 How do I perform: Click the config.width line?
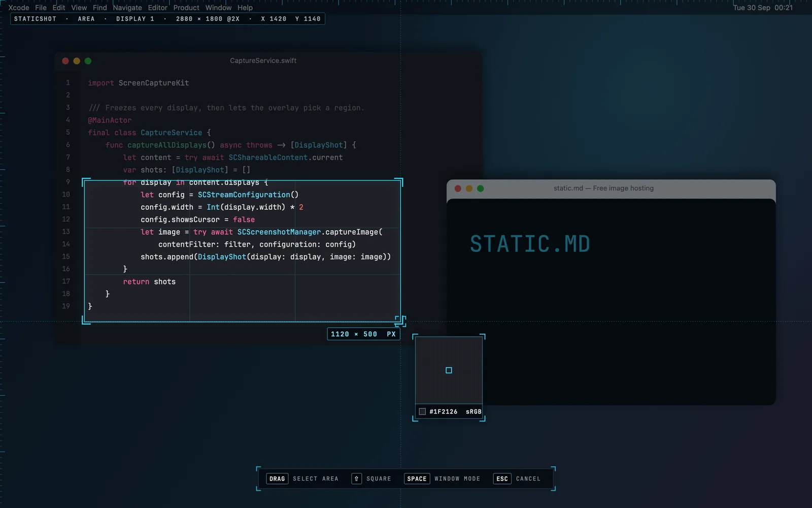coord(222,207)
